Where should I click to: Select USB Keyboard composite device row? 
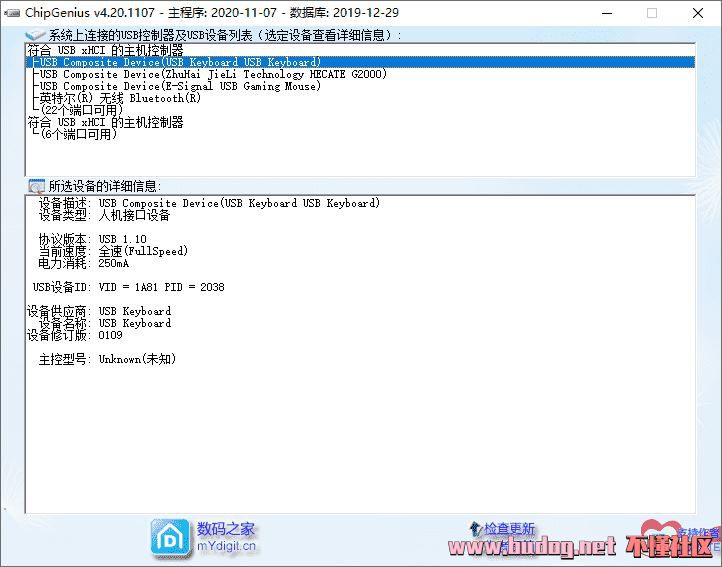pos(360,62)
